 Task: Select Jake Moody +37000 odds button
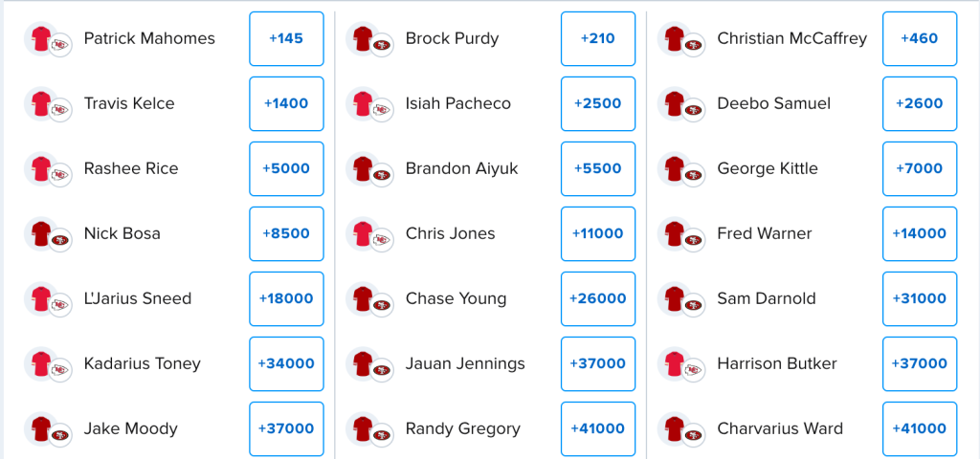pos(286,428)
